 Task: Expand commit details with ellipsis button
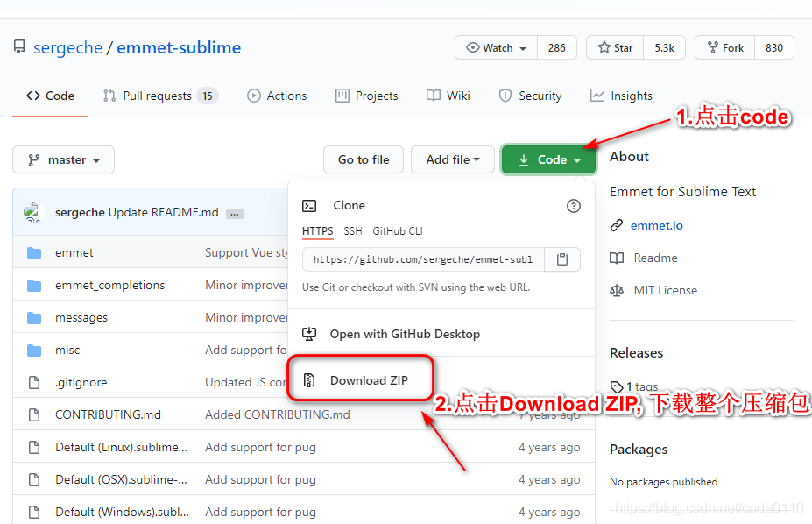tap(235, 213)
